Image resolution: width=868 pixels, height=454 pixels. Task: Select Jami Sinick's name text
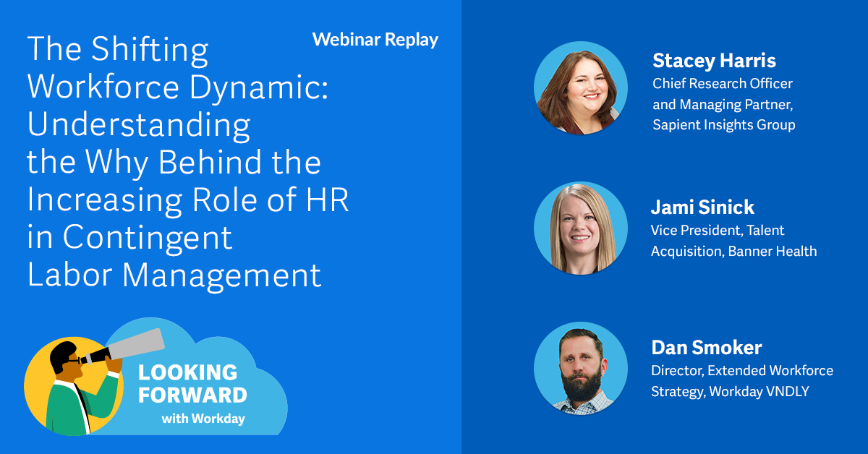[701, 207]
